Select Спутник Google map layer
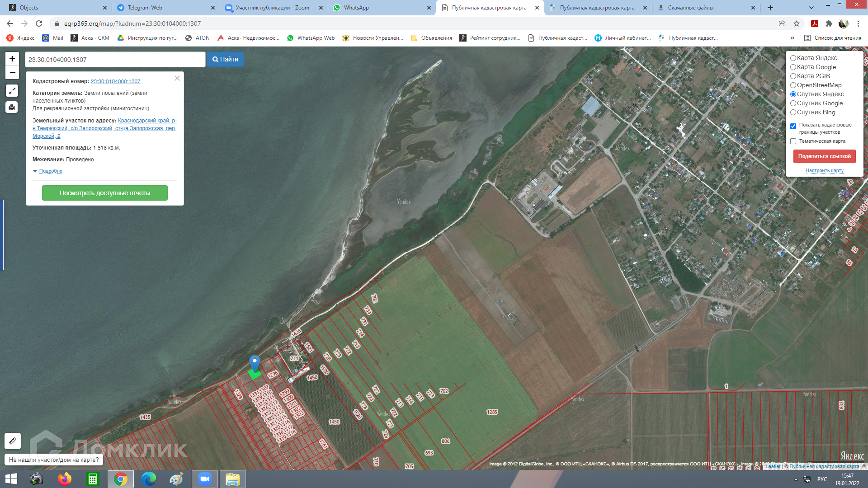The image size is (868, 488). click(793, 103)
